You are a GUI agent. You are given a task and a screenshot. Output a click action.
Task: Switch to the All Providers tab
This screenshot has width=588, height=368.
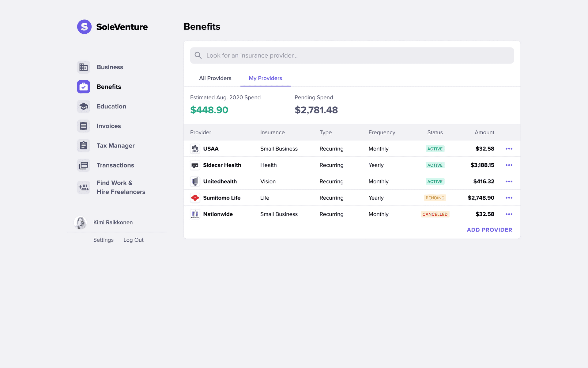216,78
